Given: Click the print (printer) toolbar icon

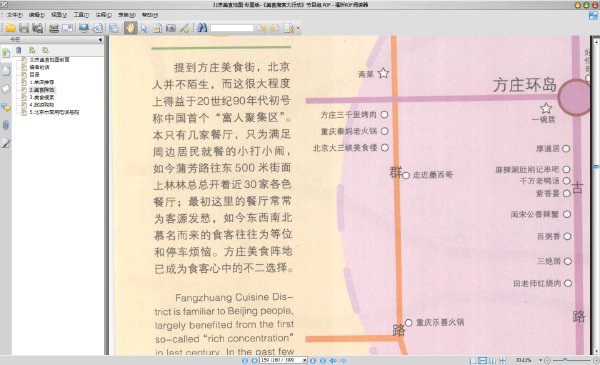Looking at the screenshot, I should (54, 28).
